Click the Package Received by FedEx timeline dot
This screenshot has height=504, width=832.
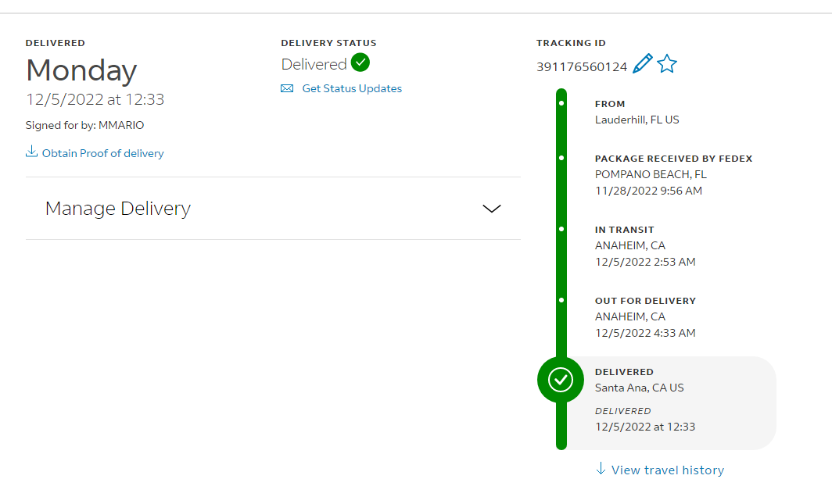(561, 158)
